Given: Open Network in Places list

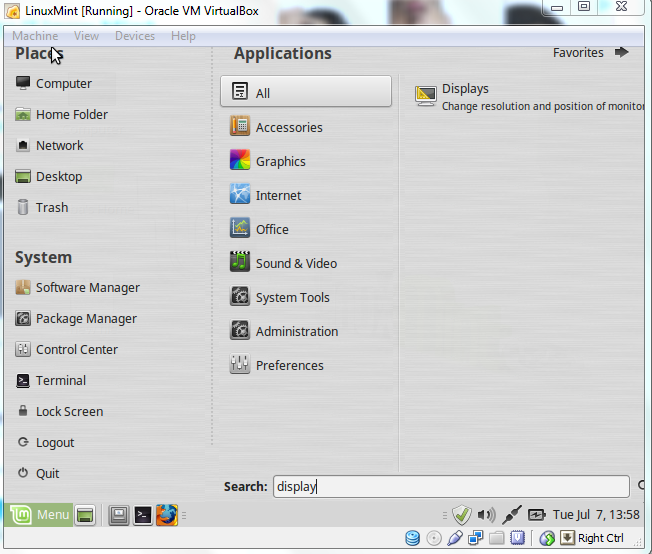Looking at the screenshot, I should (x=49, y=146).
